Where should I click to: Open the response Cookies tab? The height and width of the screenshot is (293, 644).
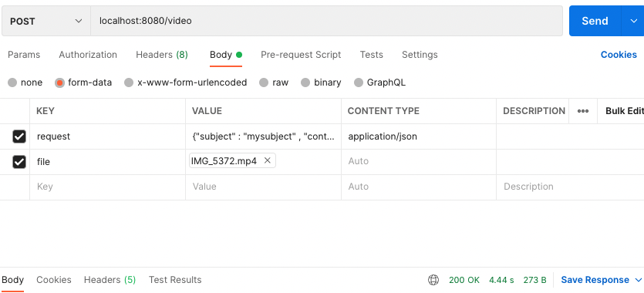click(54, 280)
